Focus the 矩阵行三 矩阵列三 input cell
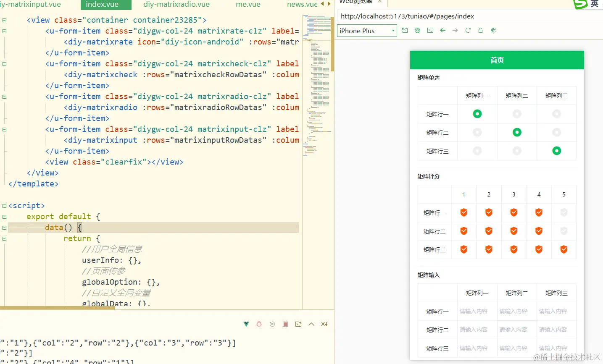The width and height of the screenshot is (603, 364). [x=556, y=348]
